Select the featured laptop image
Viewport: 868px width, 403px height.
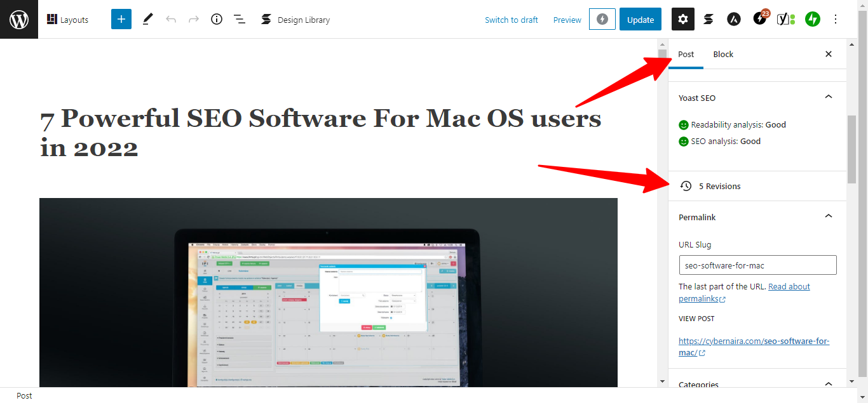tap(329, 293)
